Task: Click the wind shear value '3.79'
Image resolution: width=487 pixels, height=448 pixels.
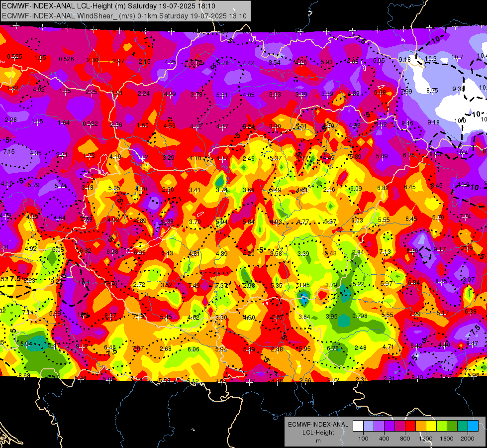Action: coord(331,285)
